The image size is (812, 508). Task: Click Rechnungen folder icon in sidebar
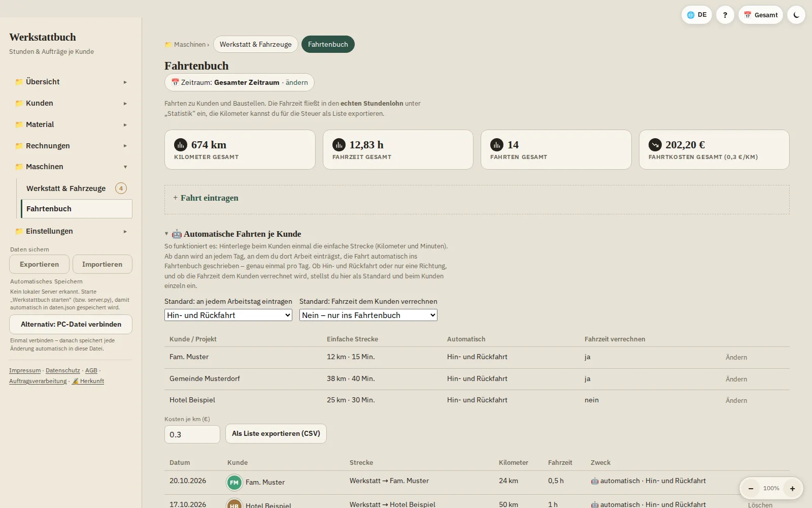[x=19, y=146]
